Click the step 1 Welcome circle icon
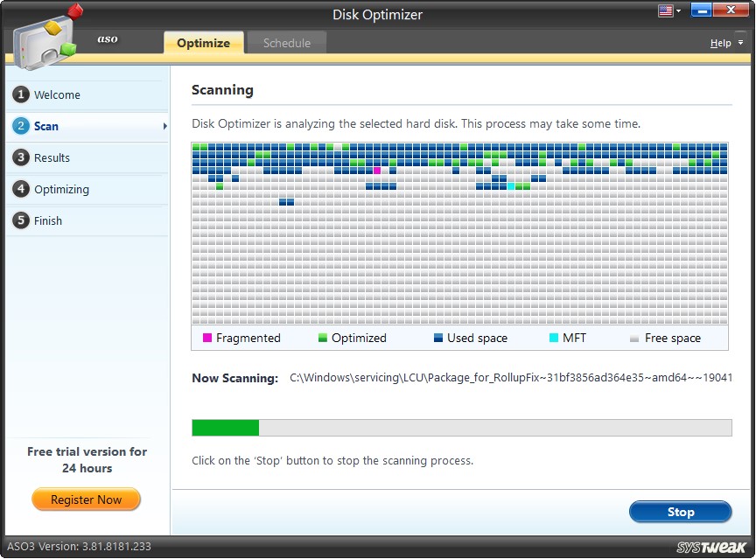The image size is (756, 559). tap(19, 94)
